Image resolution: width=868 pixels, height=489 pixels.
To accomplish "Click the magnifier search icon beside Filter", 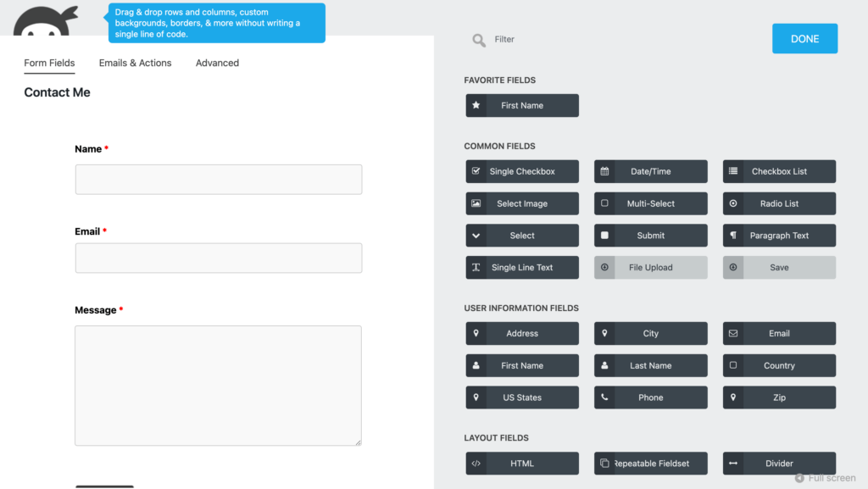I will (479, 40).
